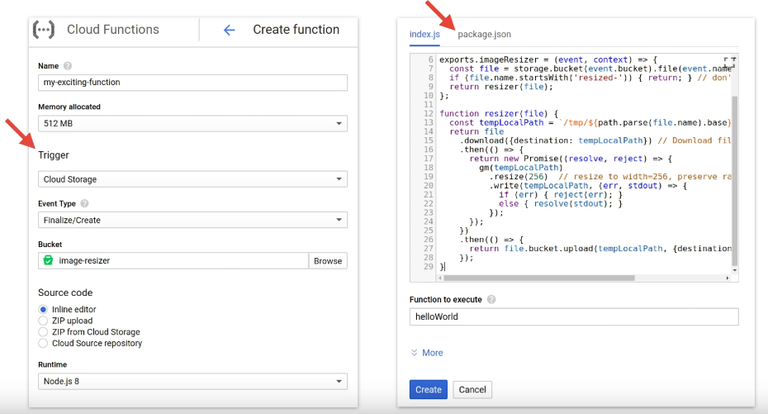Viewport: 768px width, 414px height.
Task: Switch to the package.json tab
Action: [484, 34]
